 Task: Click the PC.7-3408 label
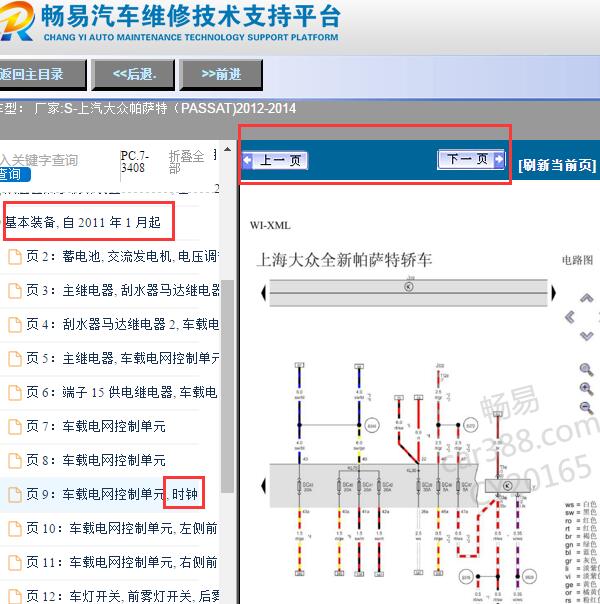[134, 162]
